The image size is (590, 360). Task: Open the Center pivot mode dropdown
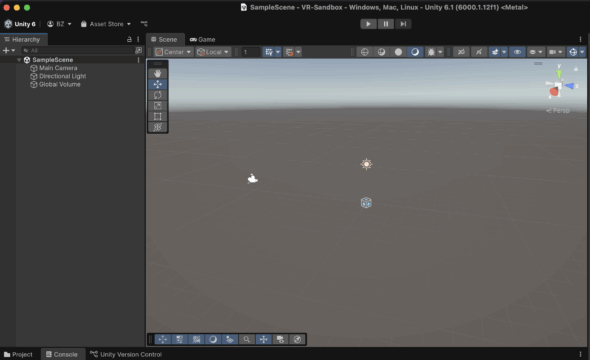coord(174,52)
